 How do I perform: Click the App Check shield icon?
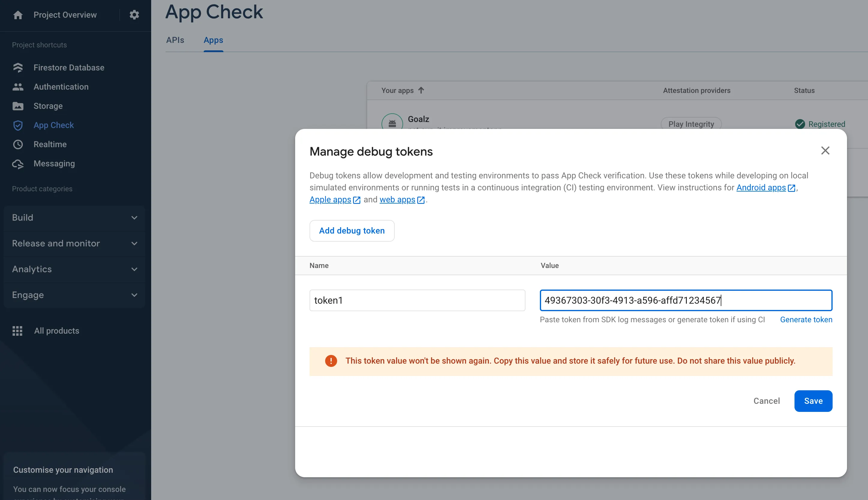pyautogui.click(x=18, y=125)
